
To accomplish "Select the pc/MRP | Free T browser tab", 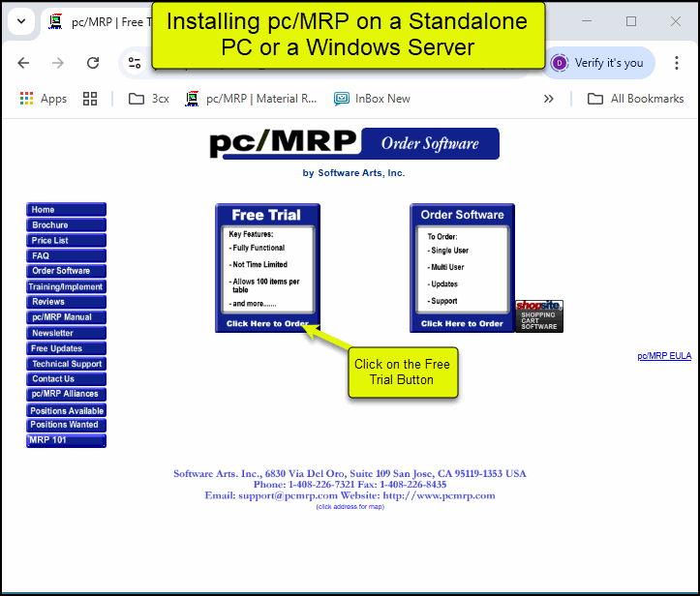I will pyautogui.click(x=101, y=22).
